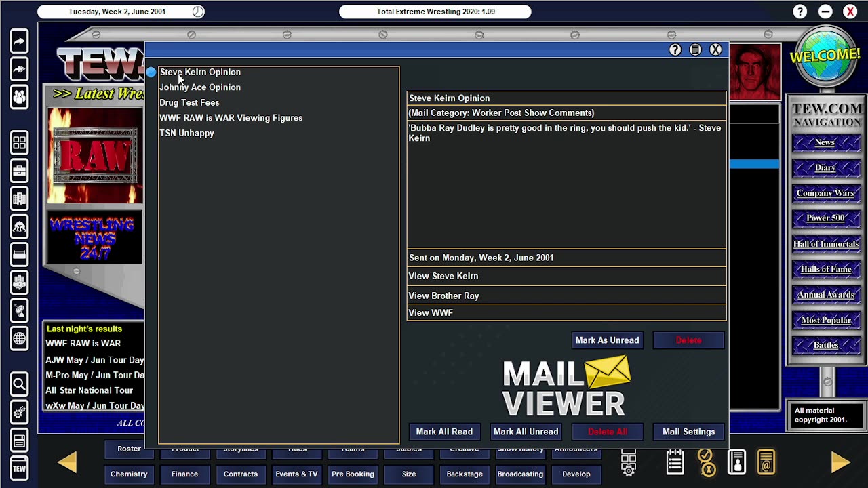The width and height of the screenshot is (868, 488).
Task: Open Most Popular in navigation
Action: pyautogui.click(x=825, y=320)
